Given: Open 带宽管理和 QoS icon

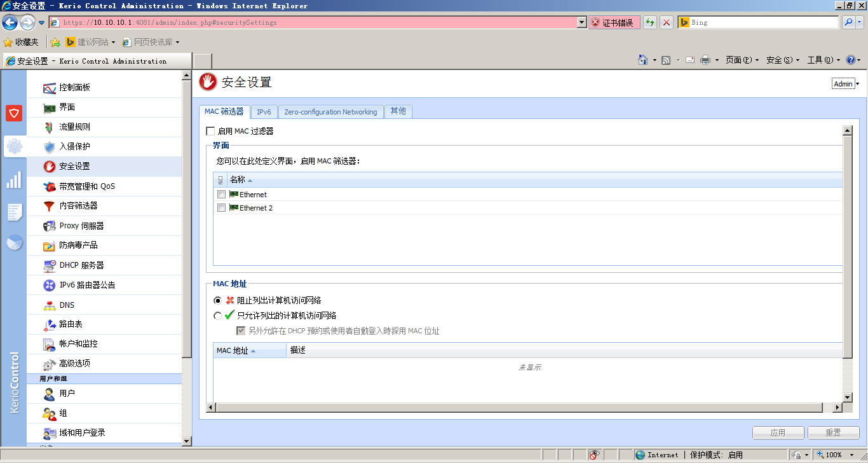Looking at the screenshot, I should click(x=50, y=186).
